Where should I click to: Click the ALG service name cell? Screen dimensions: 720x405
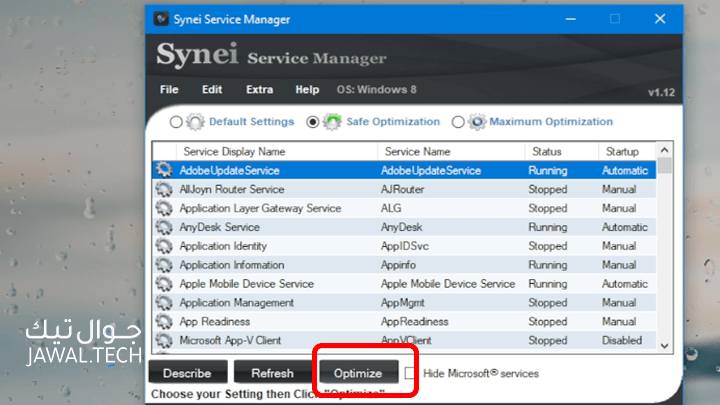pyautogui.click(x=391, y=208)
